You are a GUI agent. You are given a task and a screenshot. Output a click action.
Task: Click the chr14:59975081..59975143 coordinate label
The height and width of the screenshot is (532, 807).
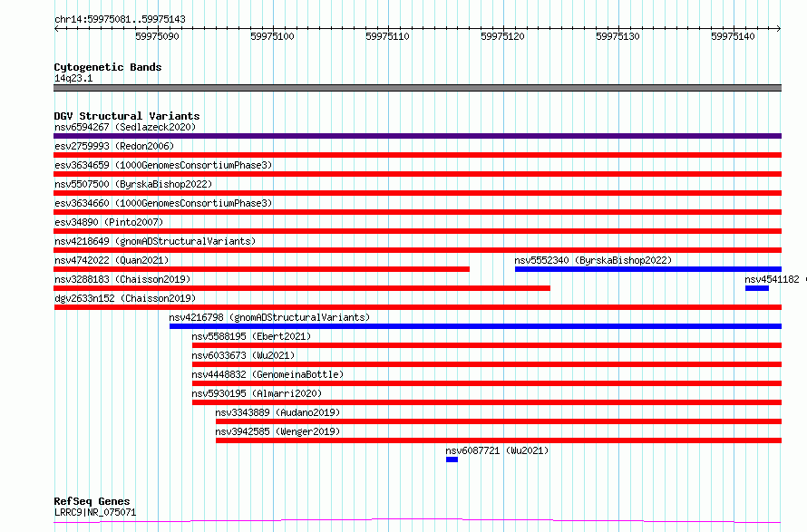click(x=120, y=20)
